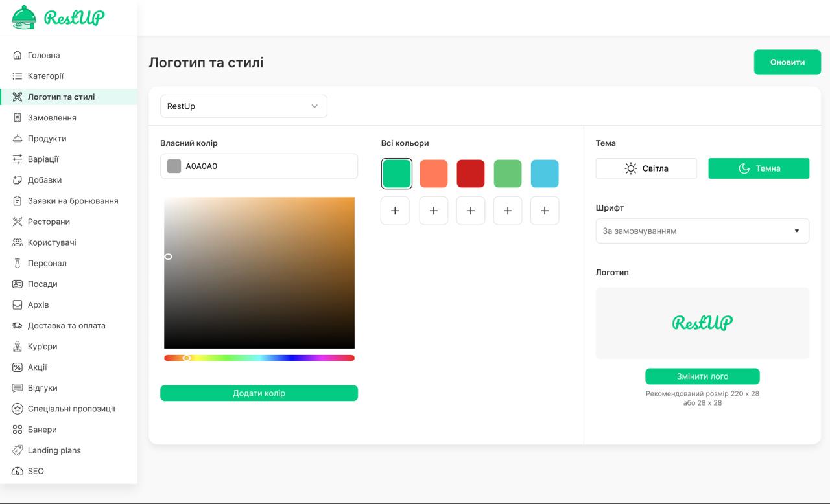Image resolution: width=830 pixels, height=504 pixels.
Task: Click the grid icon next to Банери
Action: (18, 430)
